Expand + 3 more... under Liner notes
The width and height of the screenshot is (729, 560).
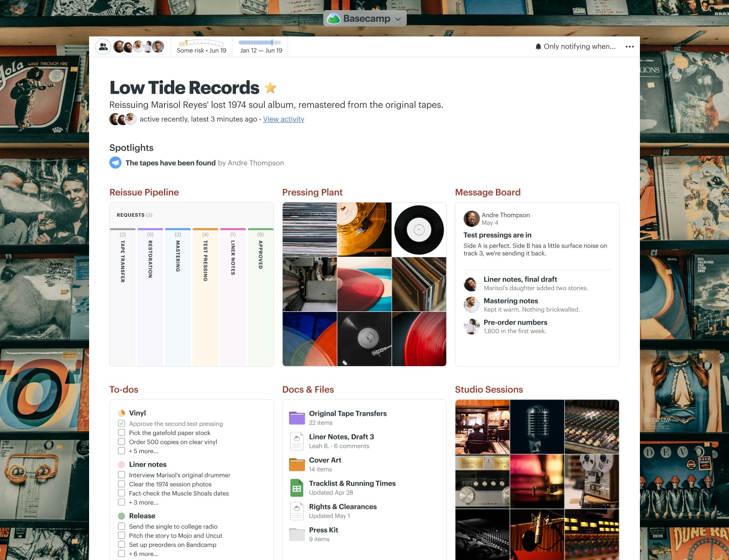pyautogui.click(x=143, y=503)
